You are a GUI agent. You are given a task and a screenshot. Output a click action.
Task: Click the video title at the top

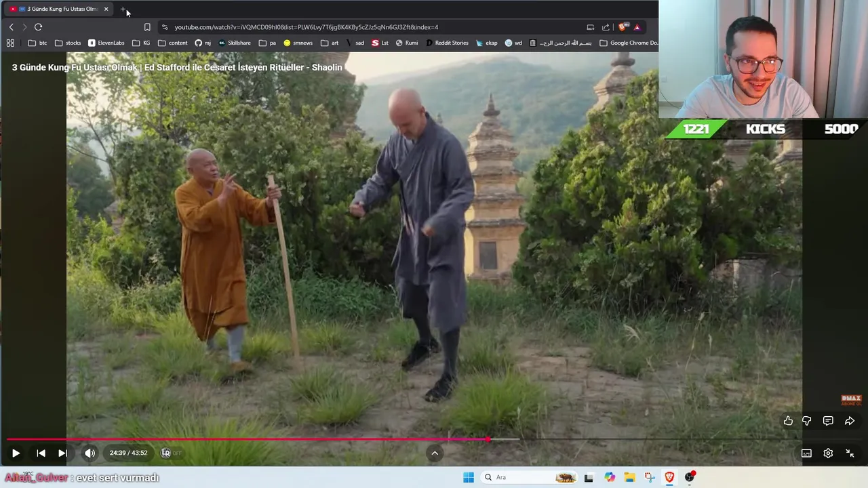point(177,68)
